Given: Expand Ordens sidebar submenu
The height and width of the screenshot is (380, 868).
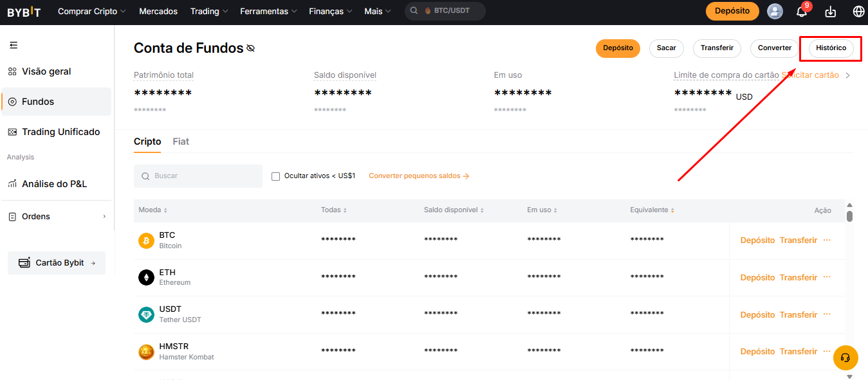Looking at the screenshot, I should (104, 217).
